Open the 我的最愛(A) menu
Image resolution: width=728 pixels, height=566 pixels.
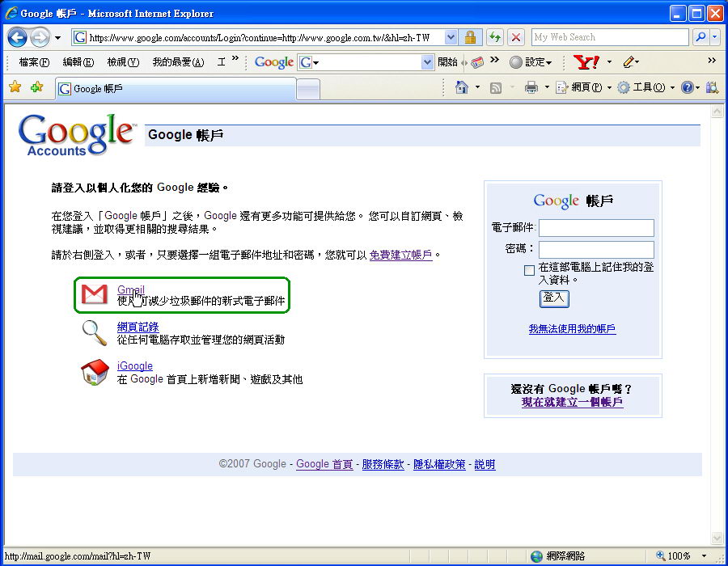(x=178, y=62)
